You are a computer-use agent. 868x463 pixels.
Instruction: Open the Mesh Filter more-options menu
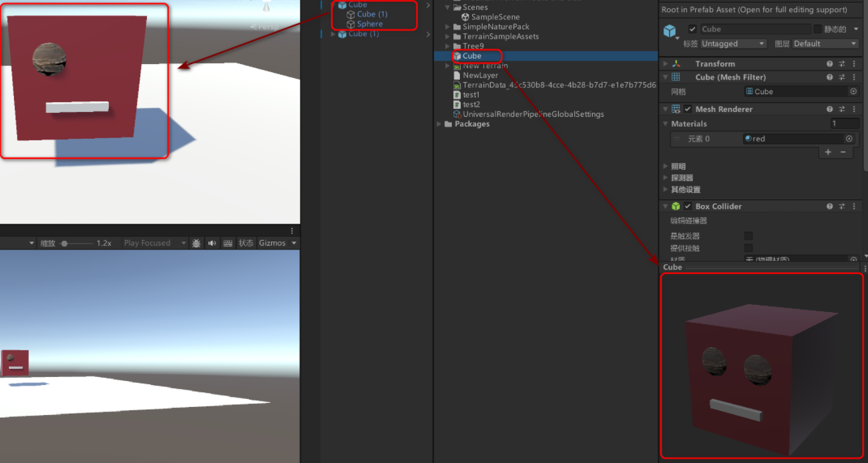pyautogui.click(x=854, y=77)
